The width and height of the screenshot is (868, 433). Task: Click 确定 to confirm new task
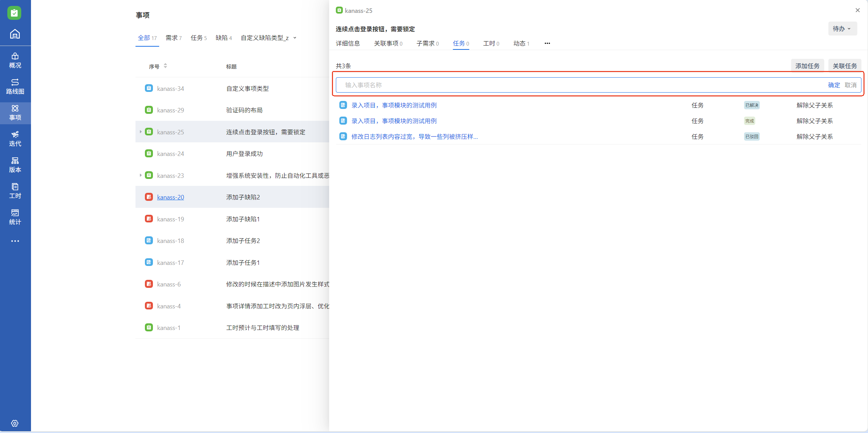(834, 85)
